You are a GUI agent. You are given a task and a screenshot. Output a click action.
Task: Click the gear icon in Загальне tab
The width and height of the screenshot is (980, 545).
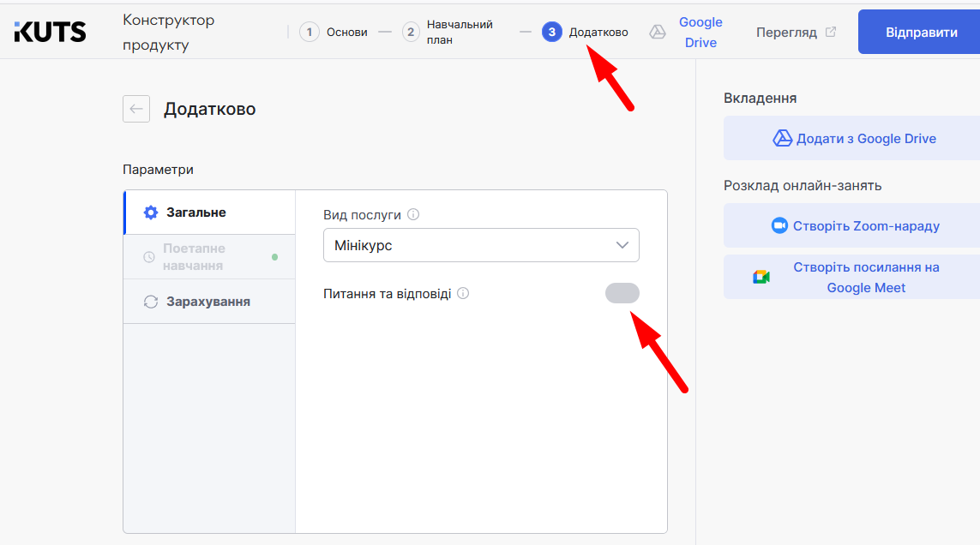click(151, 213)
